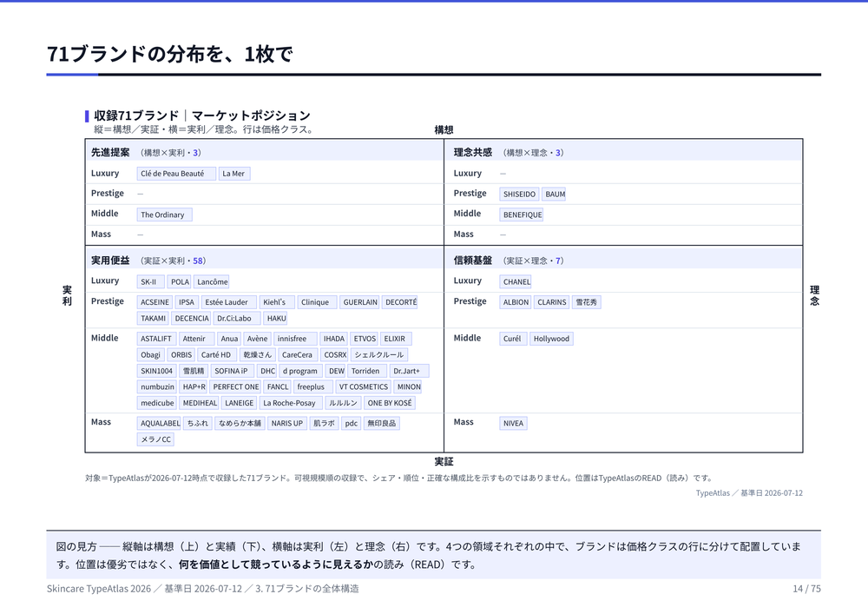Click the 無印良品 brand tag

(x=382, y=424)
